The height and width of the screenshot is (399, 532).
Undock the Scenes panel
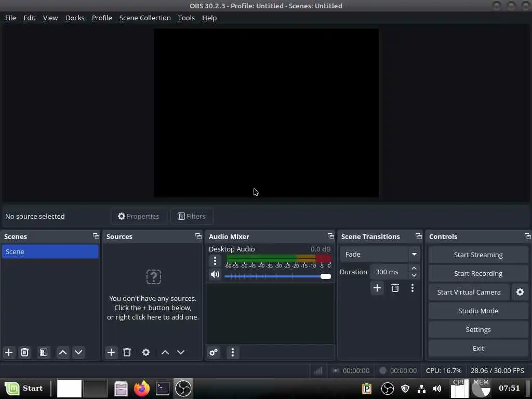point(96,236)
